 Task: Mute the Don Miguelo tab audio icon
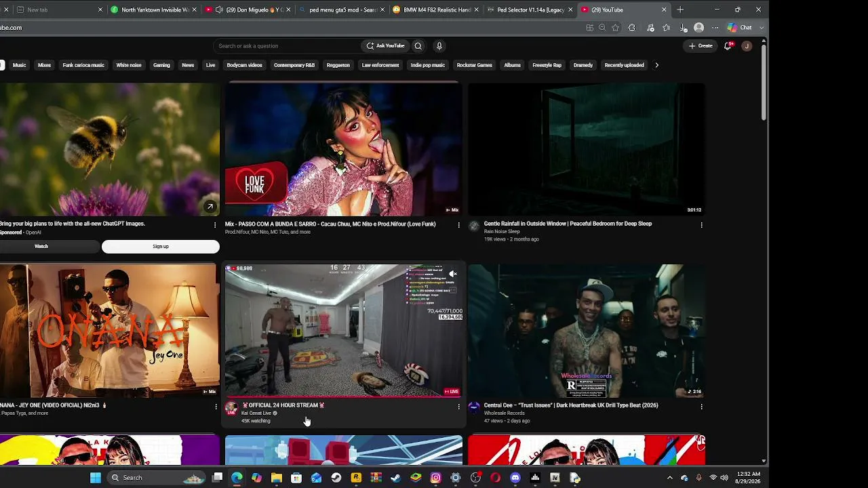pos(219,10)
